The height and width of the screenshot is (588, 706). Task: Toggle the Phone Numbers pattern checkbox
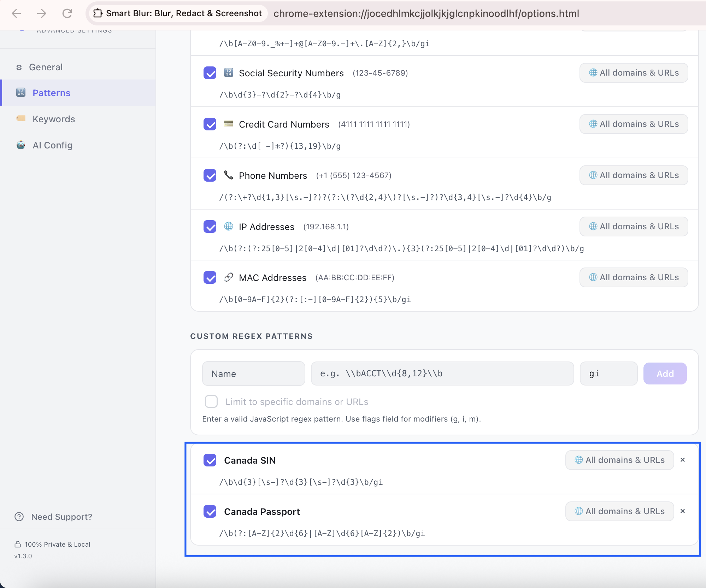pyautogui.click(x=210, y=175)
